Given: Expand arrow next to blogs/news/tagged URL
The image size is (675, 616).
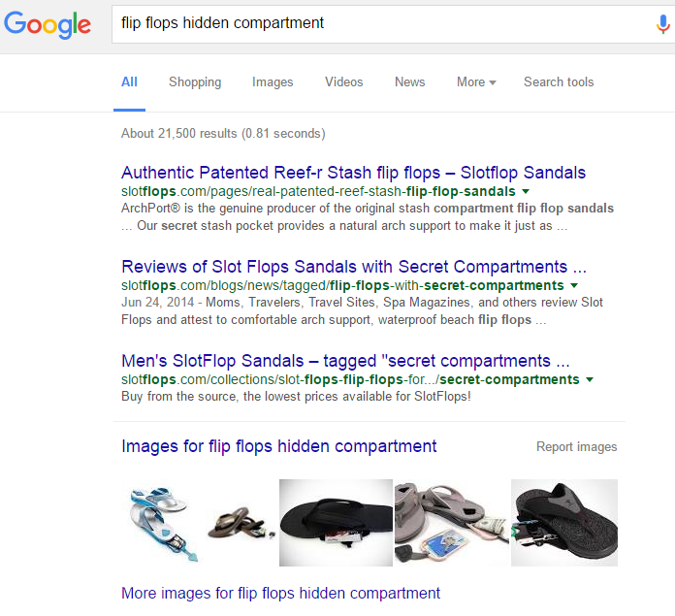Looking at the screenshot, I should click(574, 285).
